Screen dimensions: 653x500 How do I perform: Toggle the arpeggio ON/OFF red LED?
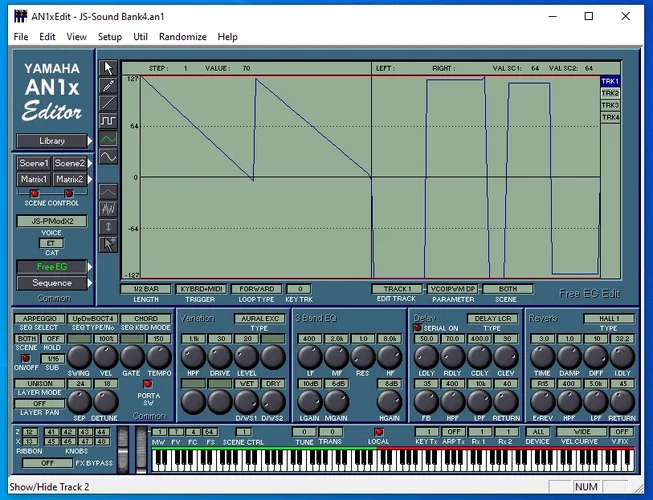[x=26, y=358]
